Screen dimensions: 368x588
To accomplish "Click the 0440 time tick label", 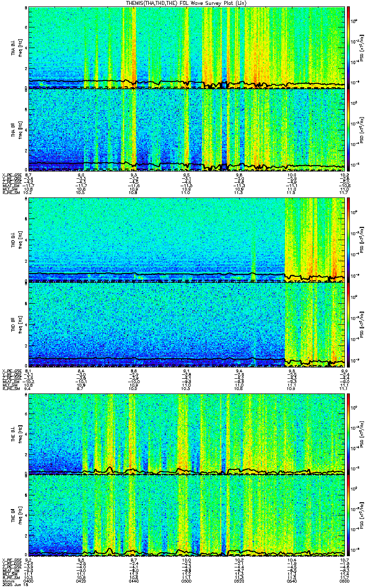I will pos(134,582).
